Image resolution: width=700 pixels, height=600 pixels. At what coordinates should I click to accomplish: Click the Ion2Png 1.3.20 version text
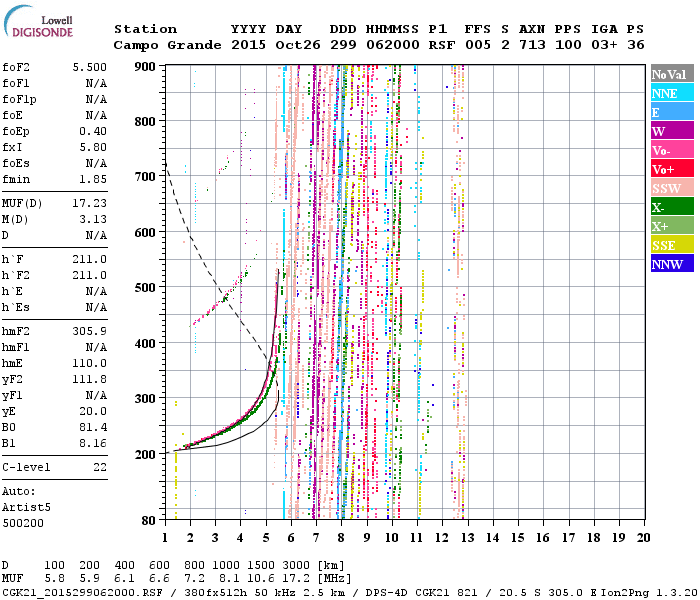pos(649,593)
